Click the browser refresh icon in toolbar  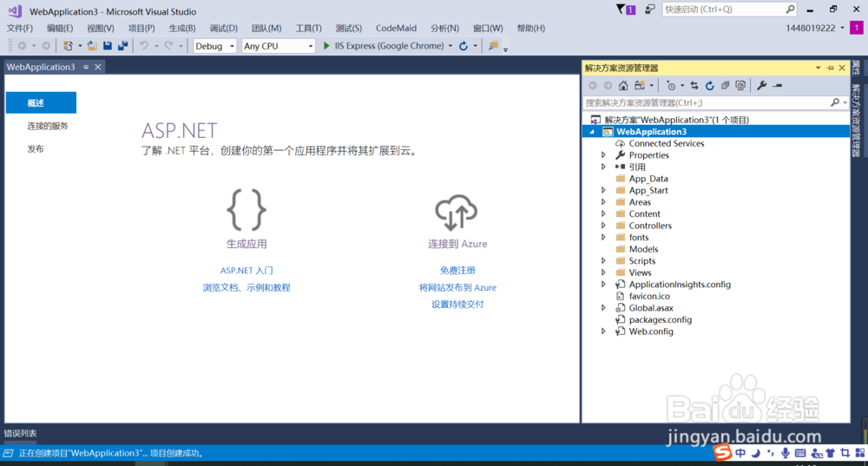464,46
